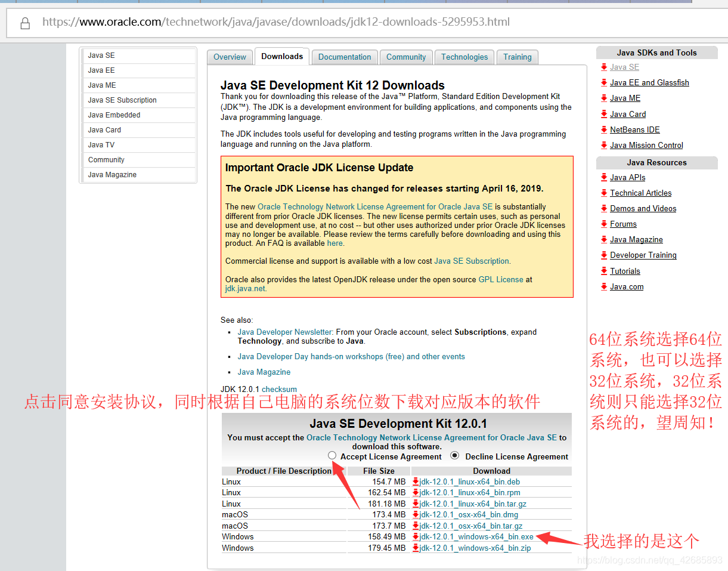The width and height of the screenshot is (728, 571).
Task: Click download icon for windows-x64_bin.exe
Action: click(416, 536)
